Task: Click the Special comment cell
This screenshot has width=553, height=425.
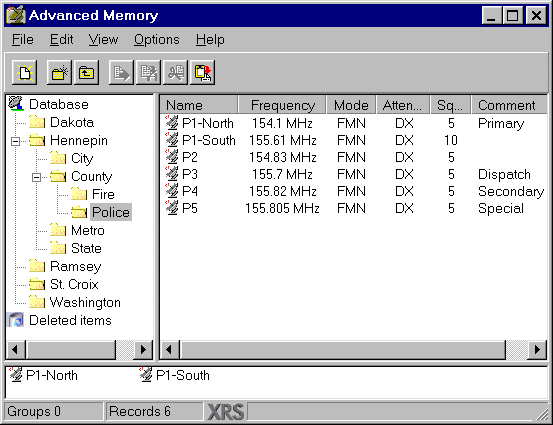Action: click(501, 208)
